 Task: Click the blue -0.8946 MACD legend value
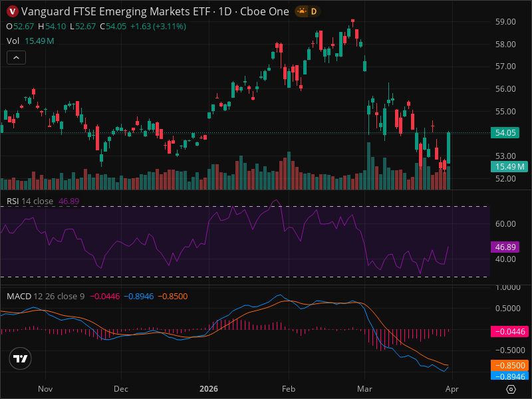pos(139,296)
